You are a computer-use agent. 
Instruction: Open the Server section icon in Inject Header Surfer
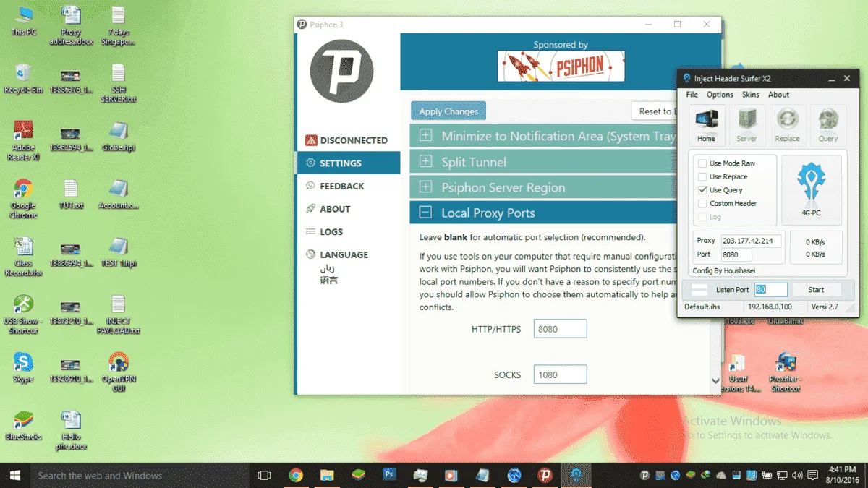(746, 126)
